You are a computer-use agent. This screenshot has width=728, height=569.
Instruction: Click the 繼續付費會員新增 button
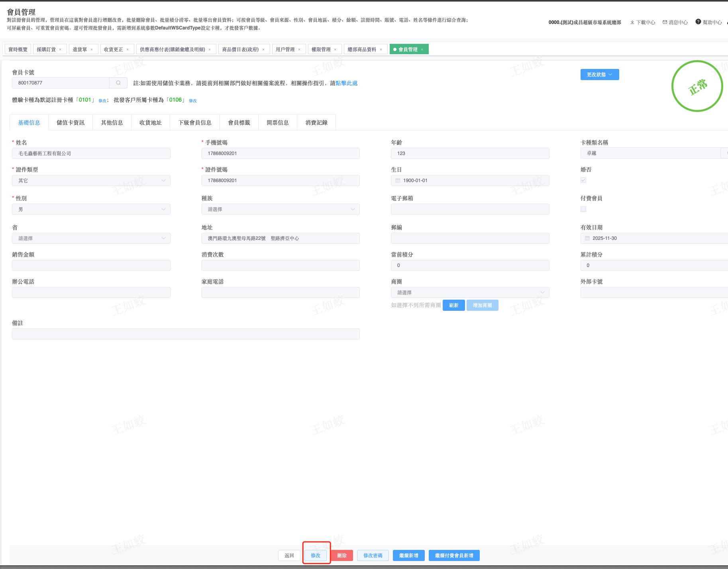[x=454, y=555]
